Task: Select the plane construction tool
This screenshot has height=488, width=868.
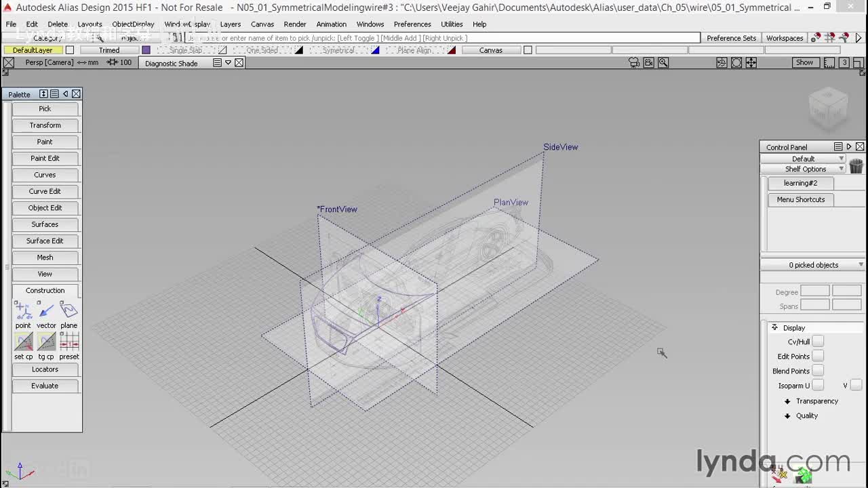Action: point(69,310)
